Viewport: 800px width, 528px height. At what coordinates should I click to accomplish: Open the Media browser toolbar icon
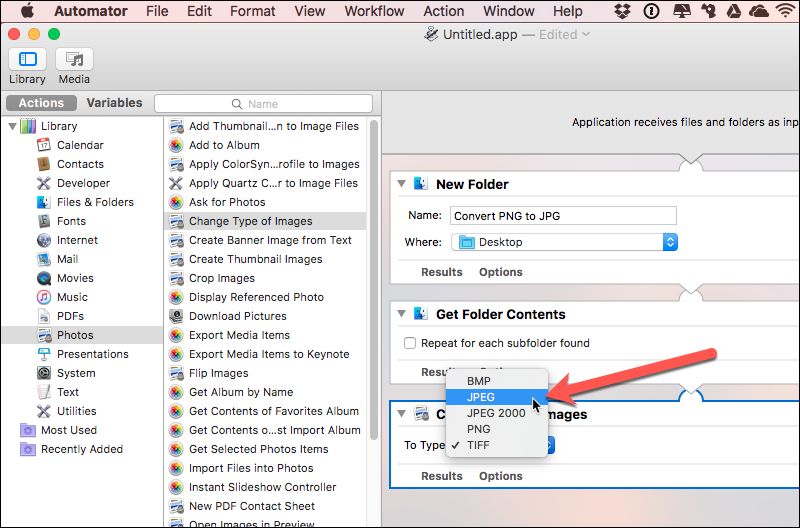click(74, 60)
